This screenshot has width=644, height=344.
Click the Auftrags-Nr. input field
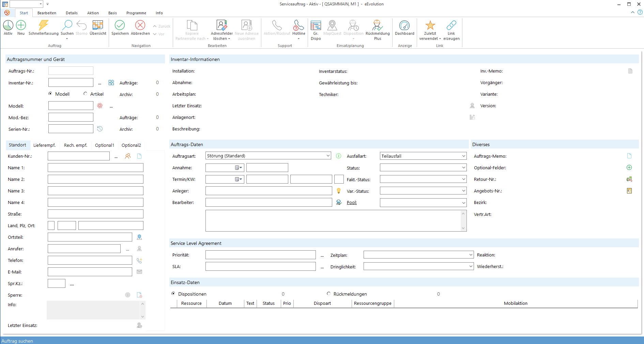(71, 71)
